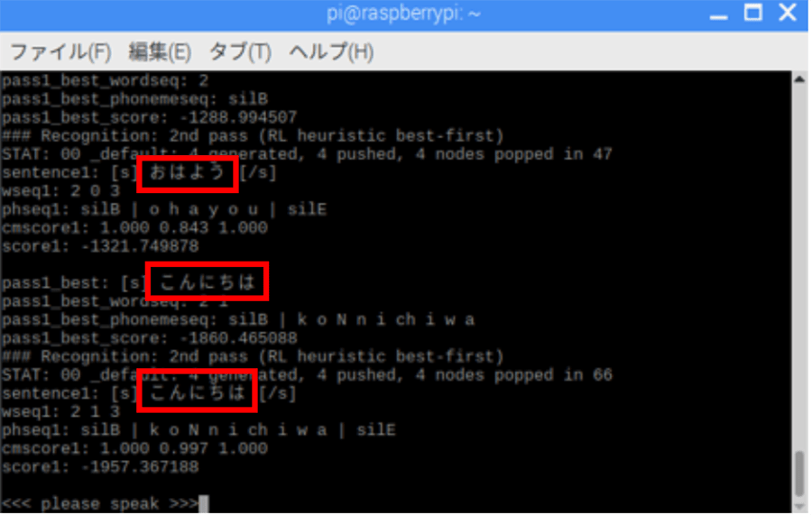
Task: Open the 編集(E) menu
Action: (160, 51)
